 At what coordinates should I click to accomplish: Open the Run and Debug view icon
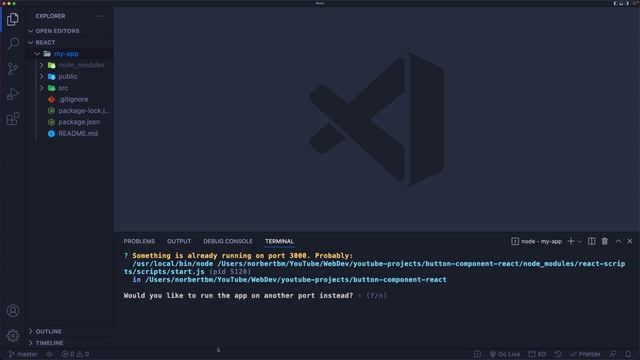13,94
